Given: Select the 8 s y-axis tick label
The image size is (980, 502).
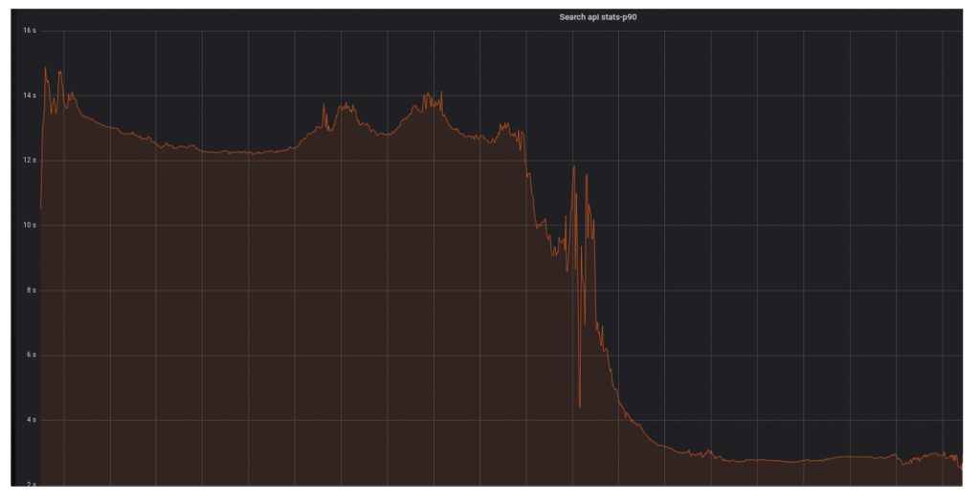Looking at the screenshot, I should [31, 290].
